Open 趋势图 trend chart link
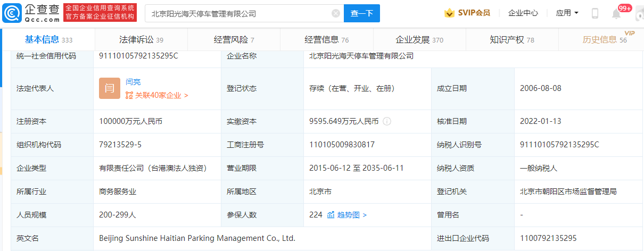This screenshot has width=644, height=251. click(x=352, y=215)
